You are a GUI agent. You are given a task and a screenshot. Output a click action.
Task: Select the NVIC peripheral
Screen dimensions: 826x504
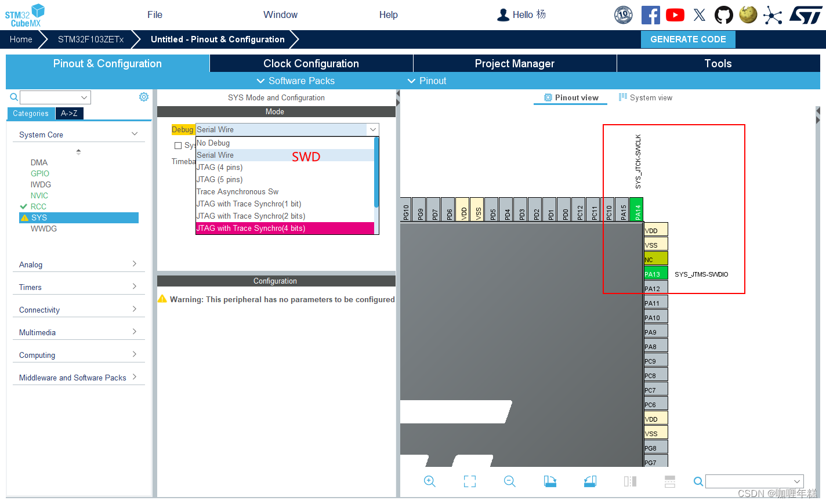point(39,195)
